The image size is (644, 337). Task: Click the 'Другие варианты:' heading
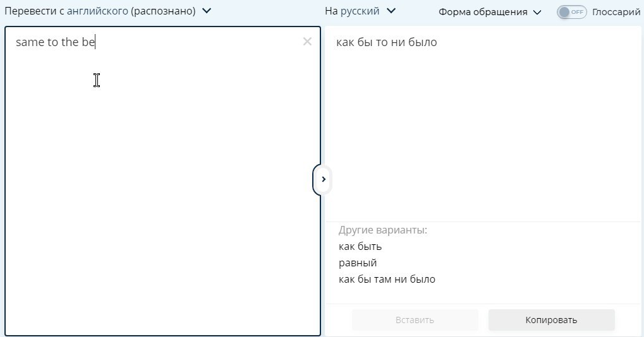point(383,230)
